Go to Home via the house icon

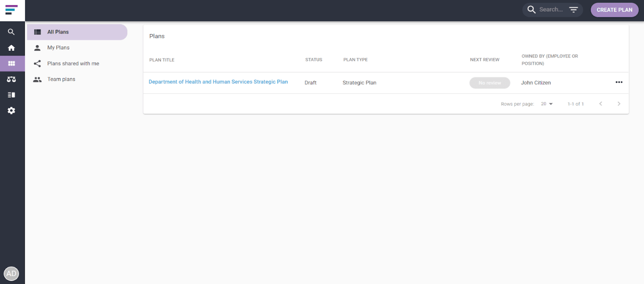[12, 48]
